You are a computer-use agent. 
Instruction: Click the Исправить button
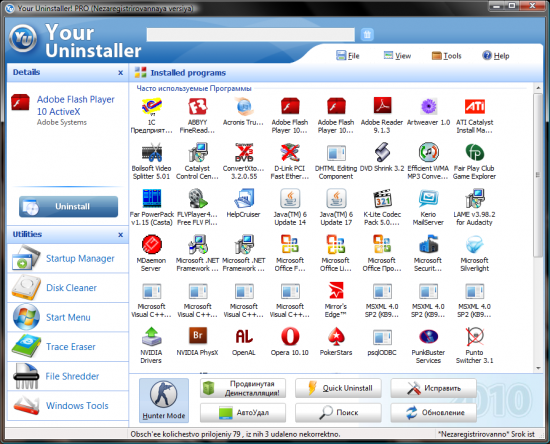click(434, 388)
